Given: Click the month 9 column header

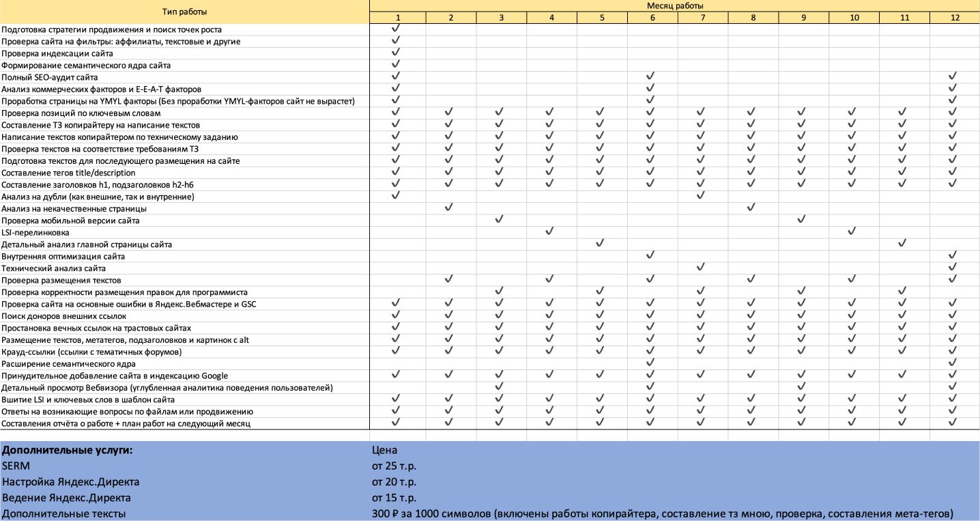Looking at the screenshot, I should [x=804, y=18].
